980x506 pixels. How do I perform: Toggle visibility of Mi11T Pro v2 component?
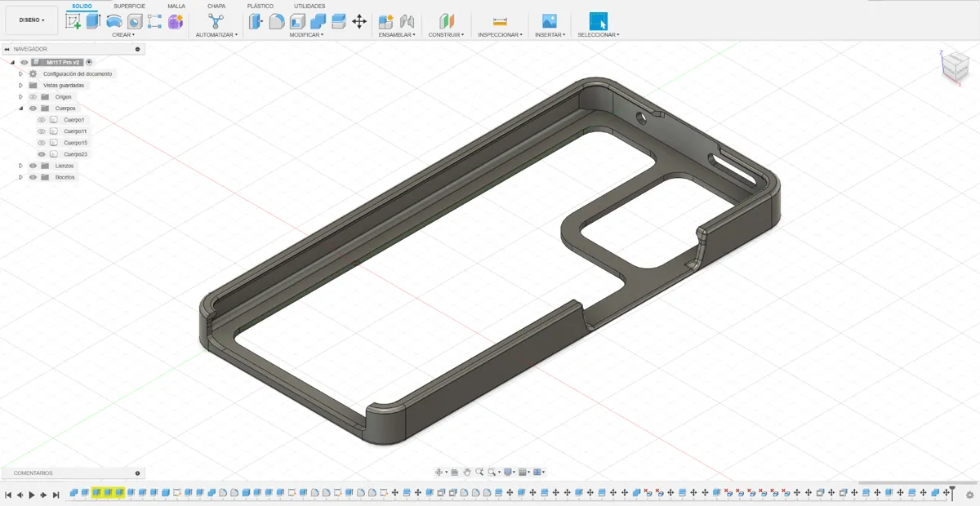point(24,62)
